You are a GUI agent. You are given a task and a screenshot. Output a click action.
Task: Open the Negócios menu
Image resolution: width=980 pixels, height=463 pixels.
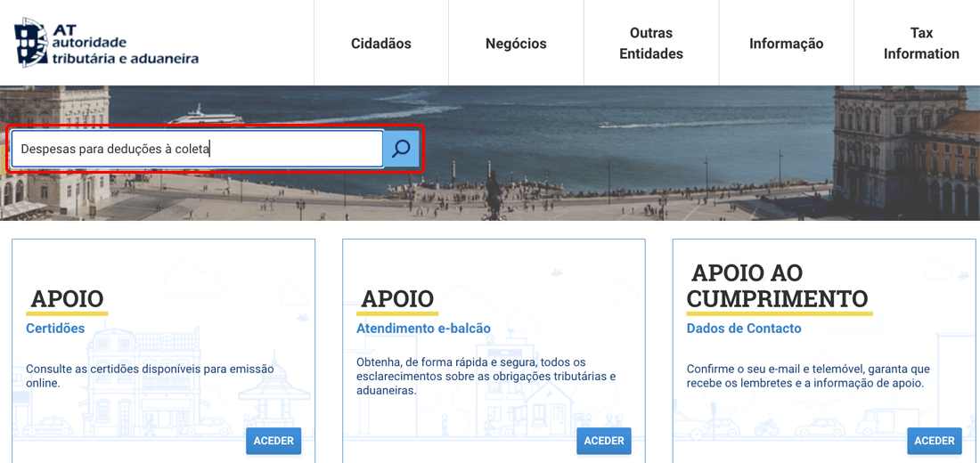click(x=516, y=44)
